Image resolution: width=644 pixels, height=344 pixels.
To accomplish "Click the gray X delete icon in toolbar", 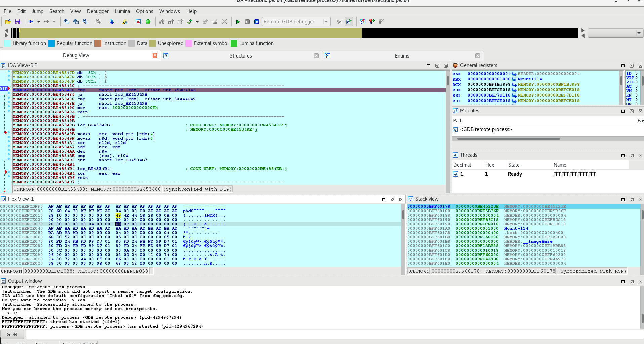I will pyautogui.click(x=225, y=22).
